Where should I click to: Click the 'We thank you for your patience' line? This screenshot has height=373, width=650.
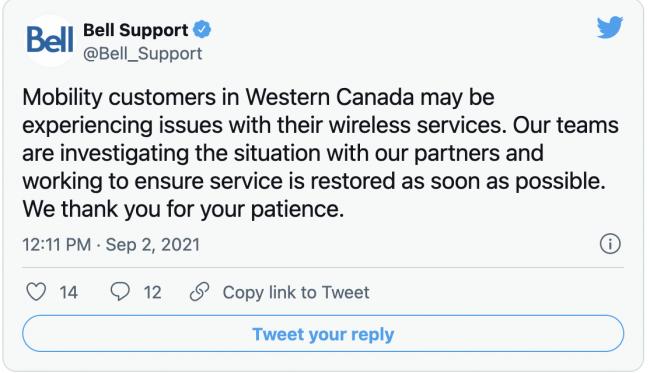pos(183,209)
